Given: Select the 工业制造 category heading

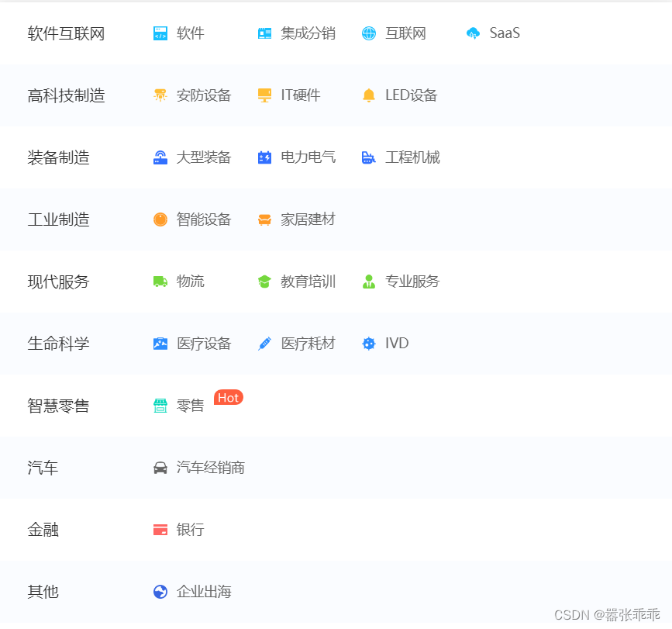Looking at the screenshot, I should (x=58, y=219).
